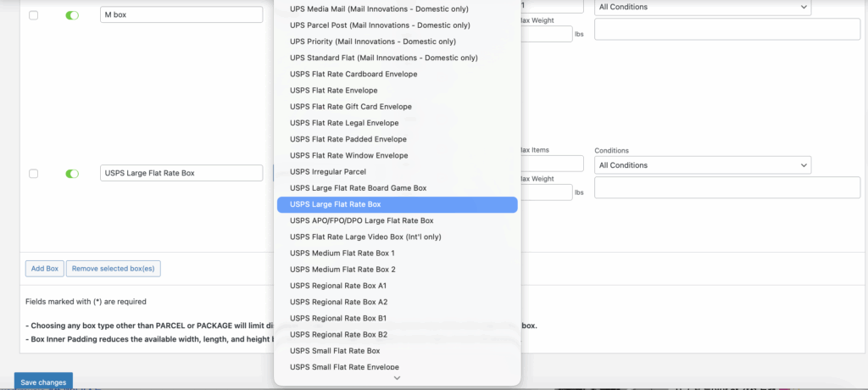Image resolution: width=868 pixels, height=390 pixels.
Task: Pick USPS Irregular Parcel from the list
Action: coord(325,172)
